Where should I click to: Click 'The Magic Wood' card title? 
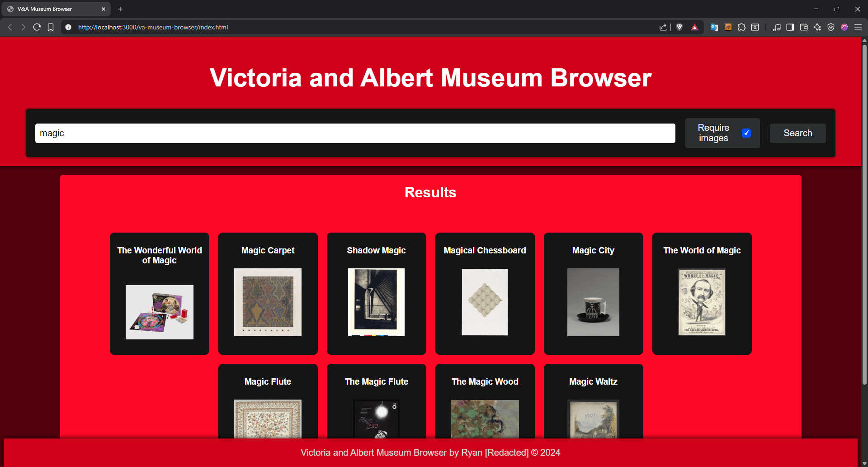tap(485, 381)
